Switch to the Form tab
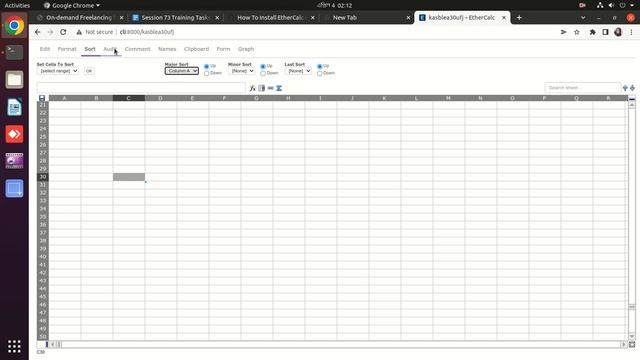This screenshot has height=360, width=640. click(223, 49)
